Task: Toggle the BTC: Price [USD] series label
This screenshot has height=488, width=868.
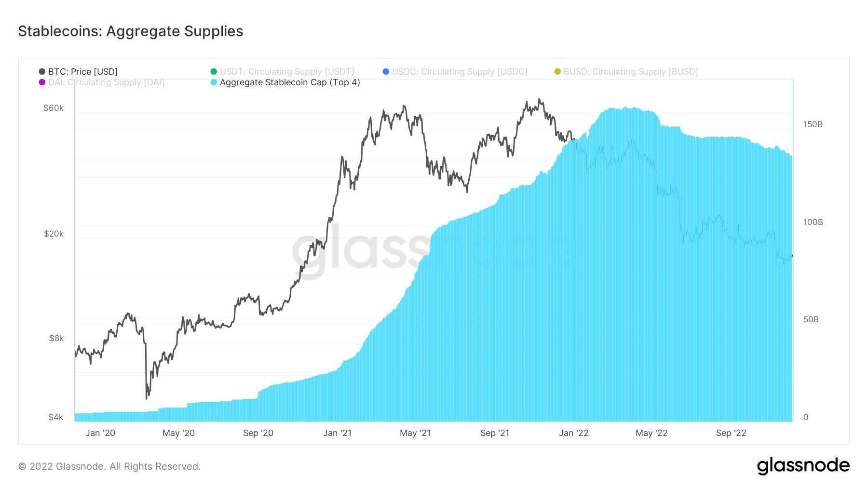Action: 82,72
